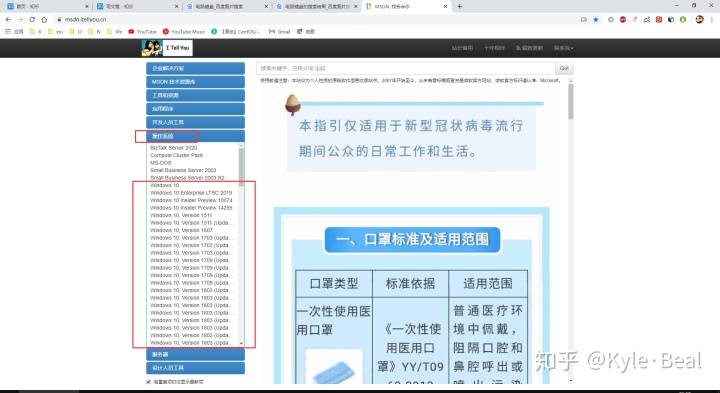This screenshot has width=720, height=393.
Task: Expand the 设计人员工具 category
Action: (x=196, y=368)
